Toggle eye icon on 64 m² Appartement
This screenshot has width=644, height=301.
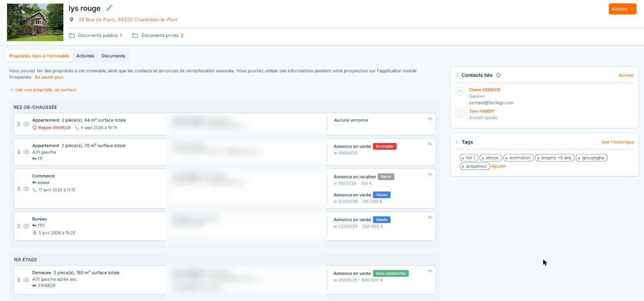26,124
